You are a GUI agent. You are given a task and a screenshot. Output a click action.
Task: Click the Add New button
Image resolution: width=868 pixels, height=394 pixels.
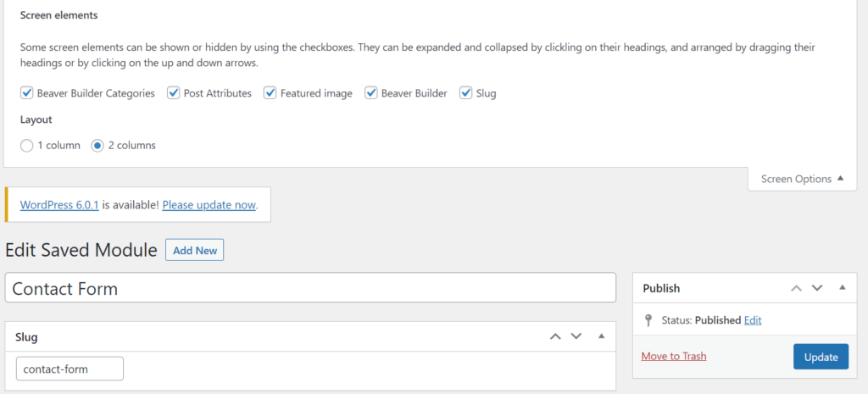[195, 250]
